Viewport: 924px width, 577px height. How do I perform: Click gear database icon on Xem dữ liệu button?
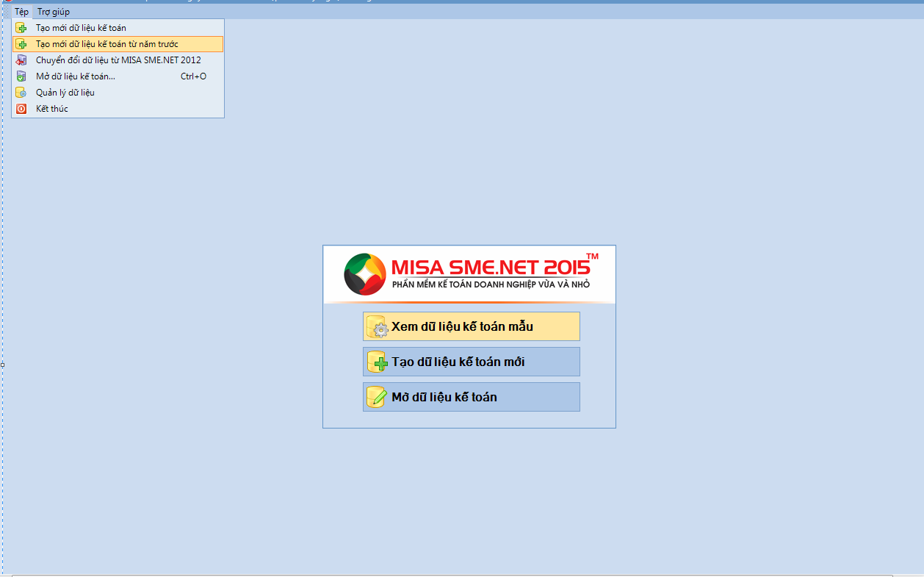click(x=377, y=327)
